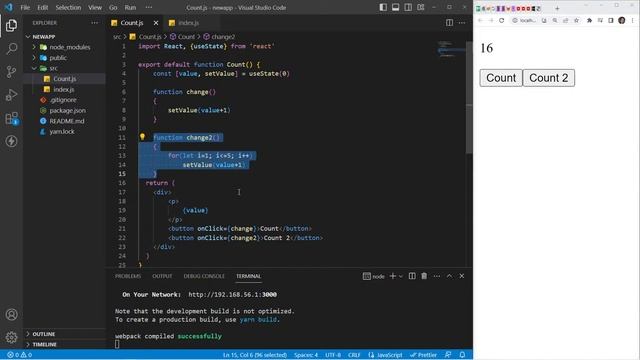Open a new browser tab
Viewport: 640px width, 360px height.
click(x=557, y=8)
